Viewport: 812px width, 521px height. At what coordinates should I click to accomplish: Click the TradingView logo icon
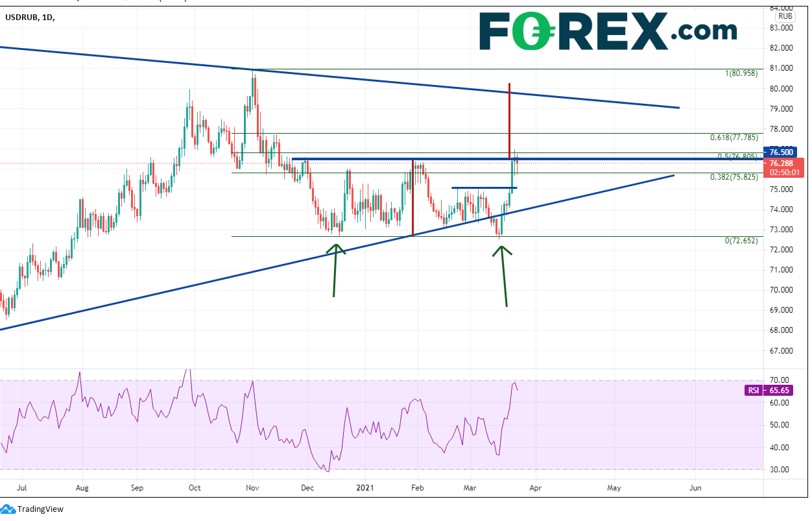tap(8, 509)
